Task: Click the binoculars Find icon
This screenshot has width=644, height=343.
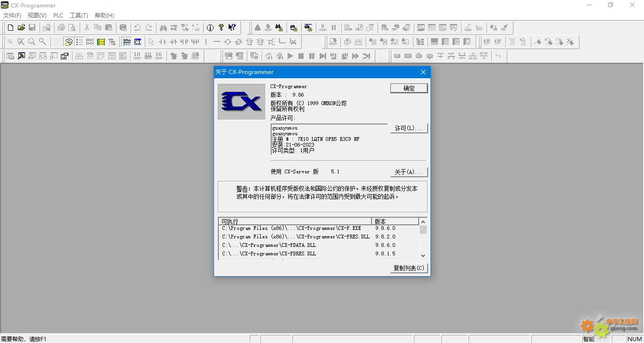Action: pos(163,28)
